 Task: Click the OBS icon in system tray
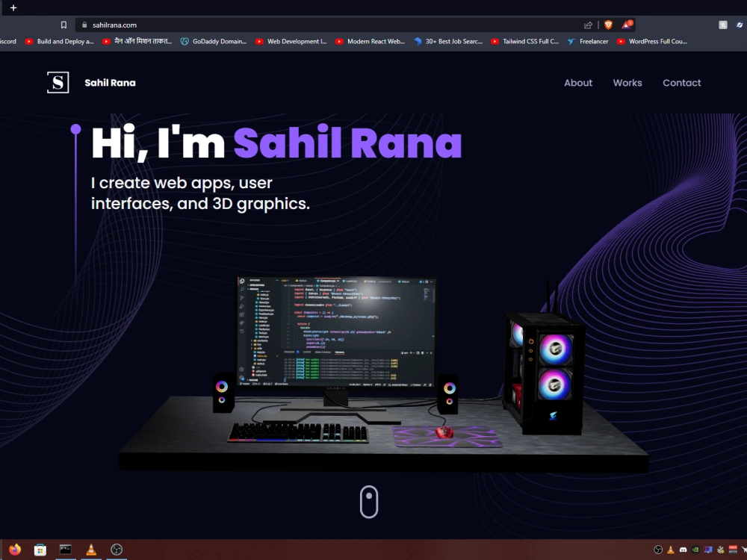pos(658,550)
